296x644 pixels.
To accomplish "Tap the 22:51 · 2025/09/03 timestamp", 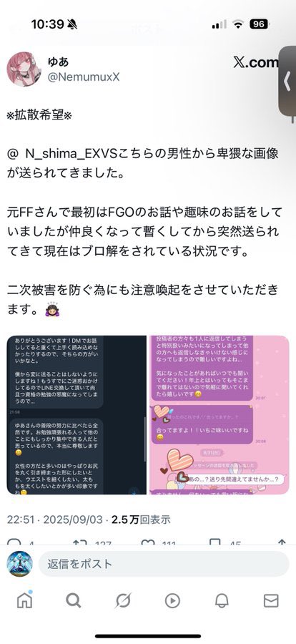I will [54, 519].
